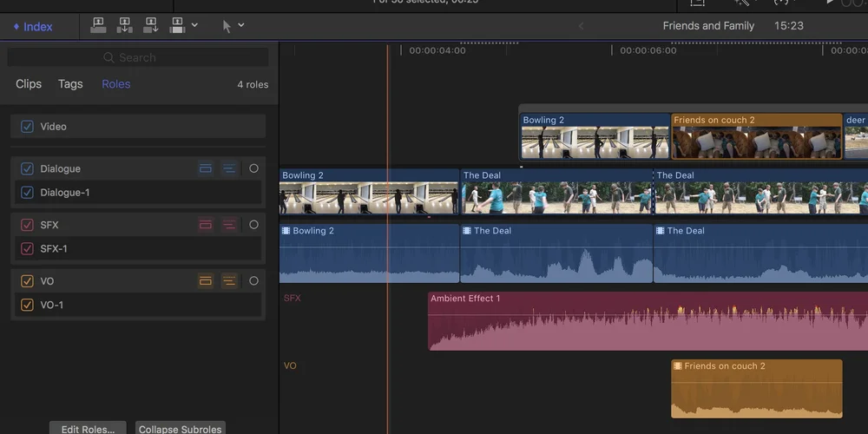Collapse the Index panel
The height and width of the screenshot is (434, 868).
[33, 27]
